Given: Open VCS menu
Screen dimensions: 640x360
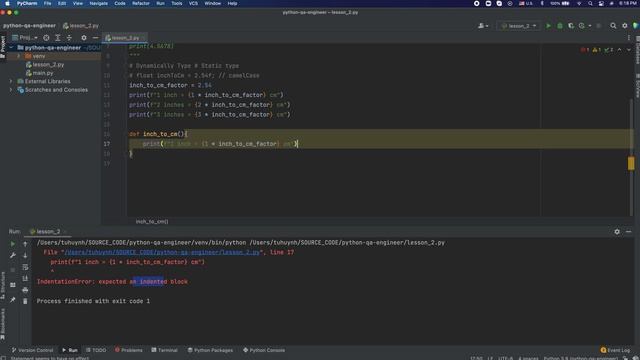Looking at the screenshot, I should click(x=193, y=3).
